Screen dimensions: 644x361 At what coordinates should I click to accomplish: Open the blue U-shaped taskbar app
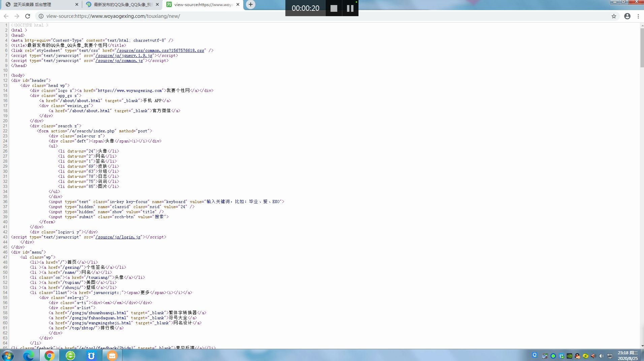91,355
